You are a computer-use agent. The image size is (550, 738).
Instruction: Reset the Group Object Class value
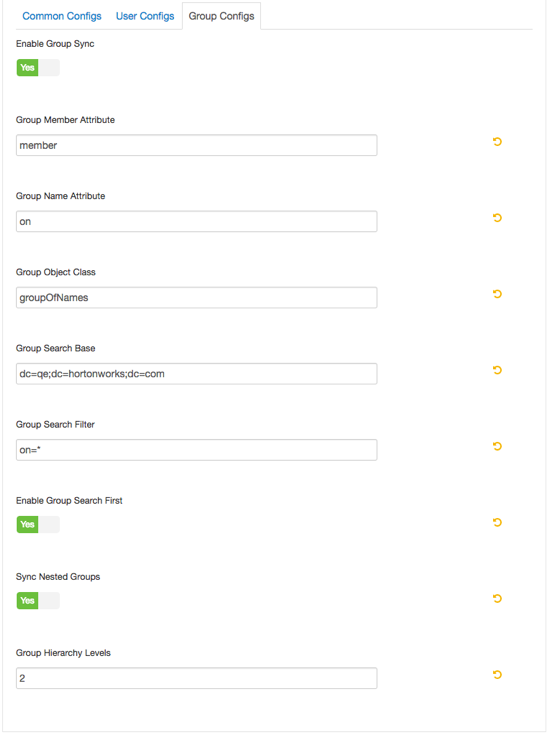pyautogui.click(x=497, y=294)
